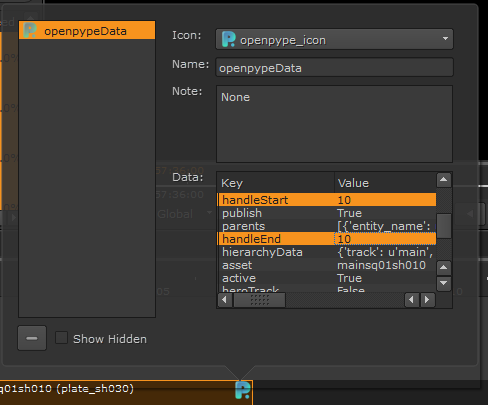Click the minus button to remove the tag
Screen dimensions: 488x405
tap(32, 338)
